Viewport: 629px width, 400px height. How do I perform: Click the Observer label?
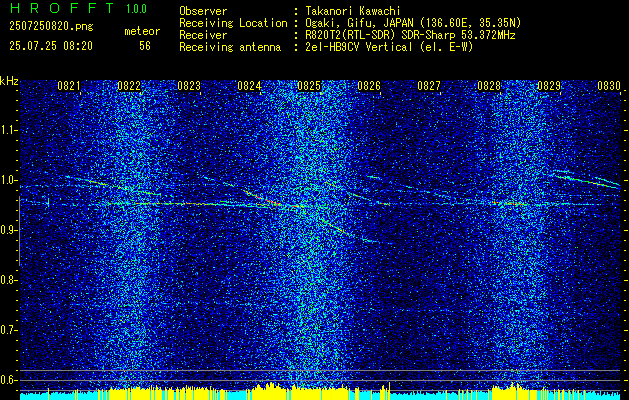pos(203,11)
